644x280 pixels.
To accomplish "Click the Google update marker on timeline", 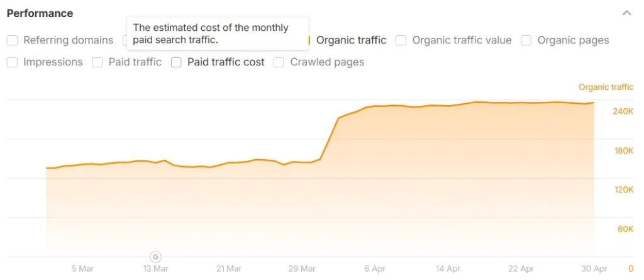I will 155,257.
